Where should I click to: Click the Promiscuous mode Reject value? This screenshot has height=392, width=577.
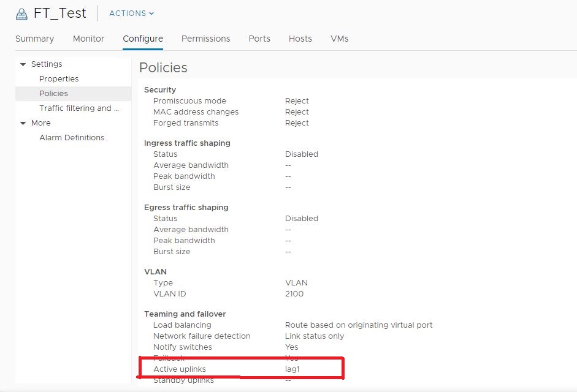click(297, 100)
